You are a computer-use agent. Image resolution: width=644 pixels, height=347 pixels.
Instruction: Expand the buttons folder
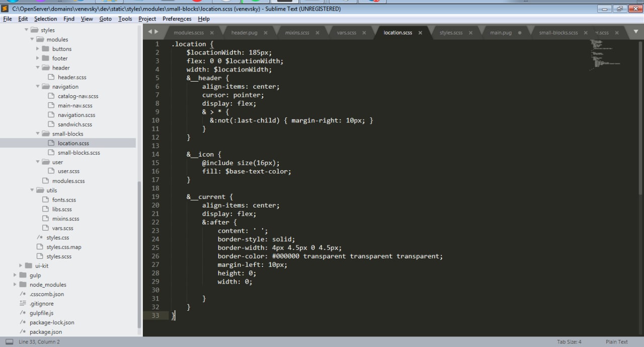click(x=38, y=49)
